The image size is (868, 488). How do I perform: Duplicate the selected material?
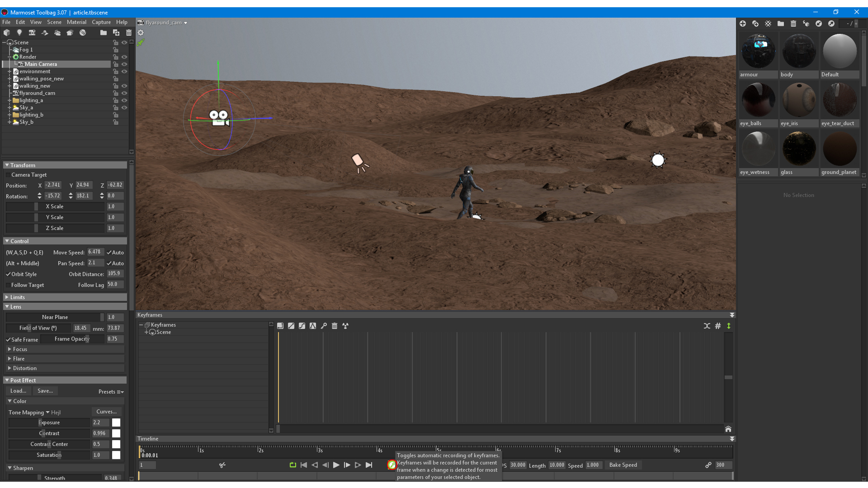(x=755, y=23)
